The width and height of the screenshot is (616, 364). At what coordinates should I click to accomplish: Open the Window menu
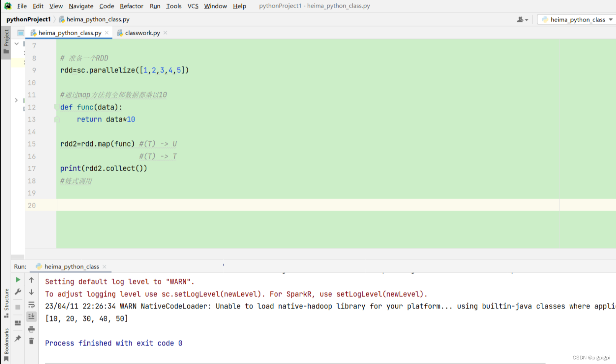(x=215, y=6)
